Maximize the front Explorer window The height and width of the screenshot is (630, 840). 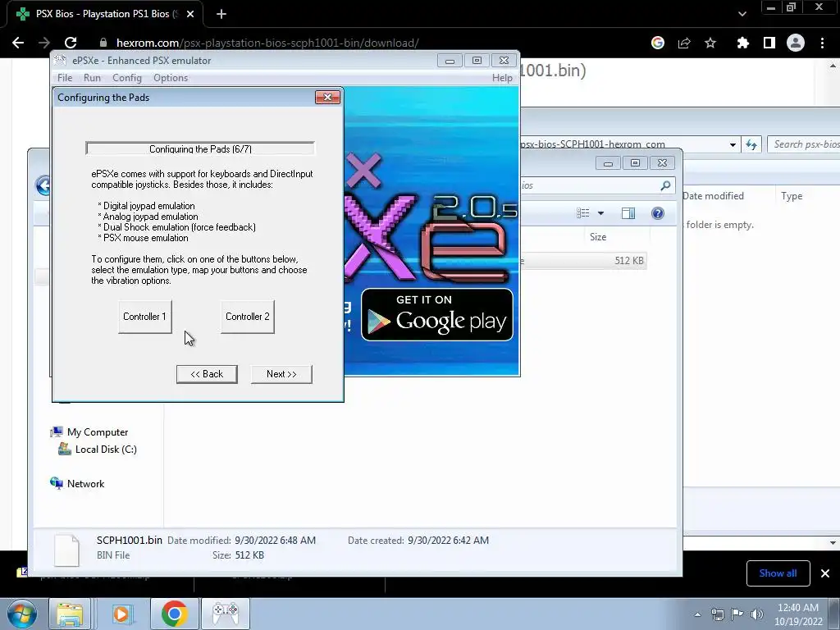[635, 163]
